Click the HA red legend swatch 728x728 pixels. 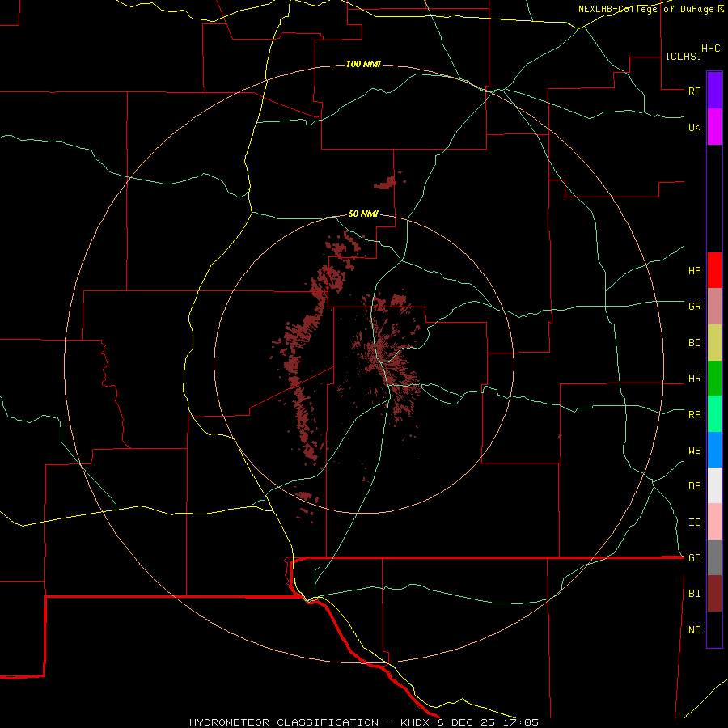click(714, 270)
